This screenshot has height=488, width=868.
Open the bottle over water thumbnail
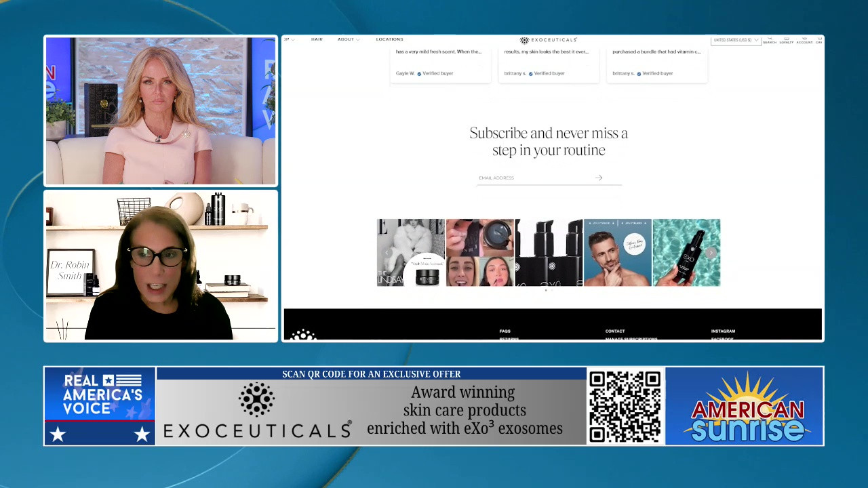click(686, 252)
